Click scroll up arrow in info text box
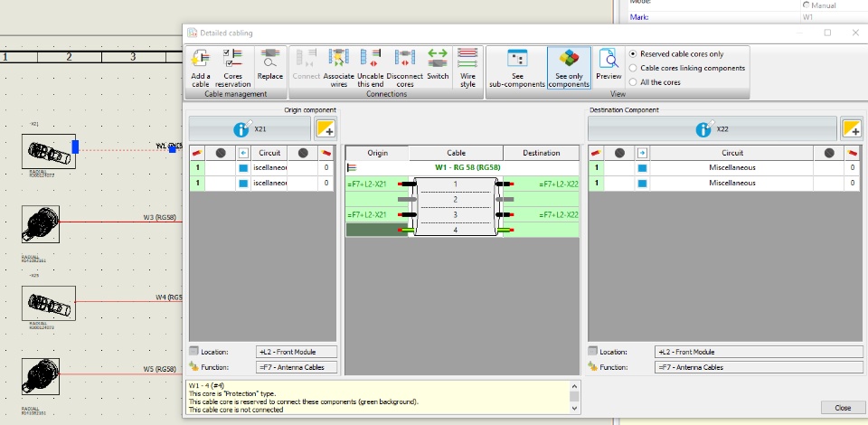Viewport: 868px width, 425px height. pyautogui.click(x=574, y=386)
